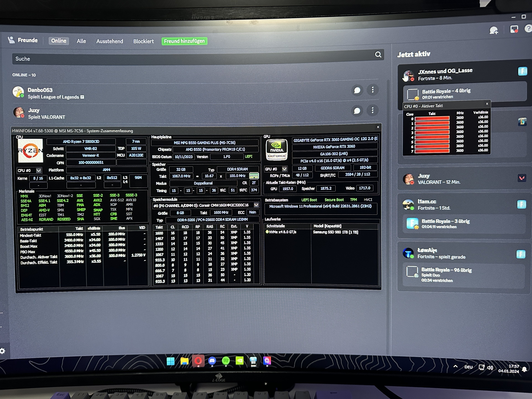Click the magnifier icon in the Suche bar
Viewport: 532px width, 399px height.
378,55
